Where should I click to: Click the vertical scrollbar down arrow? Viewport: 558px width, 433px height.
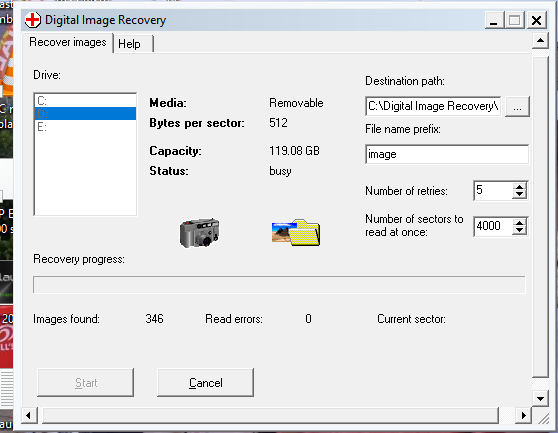(x=540, y=398)
